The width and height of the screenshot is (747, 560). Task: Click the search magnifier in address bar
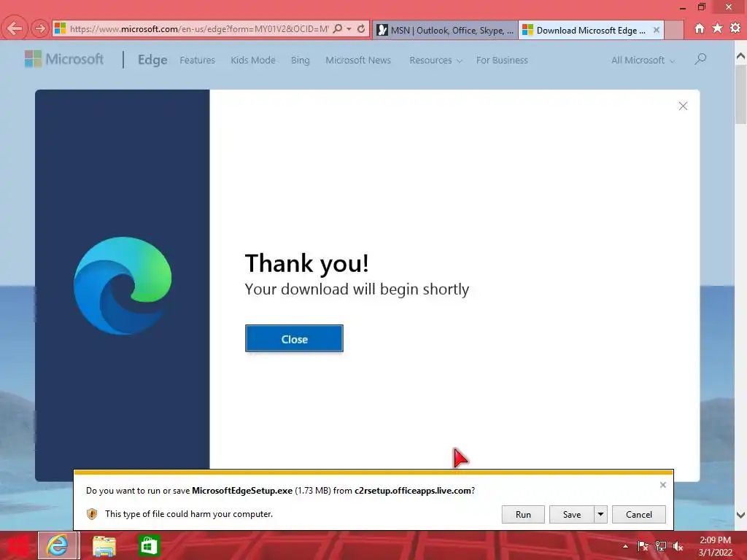coord(338,28)
